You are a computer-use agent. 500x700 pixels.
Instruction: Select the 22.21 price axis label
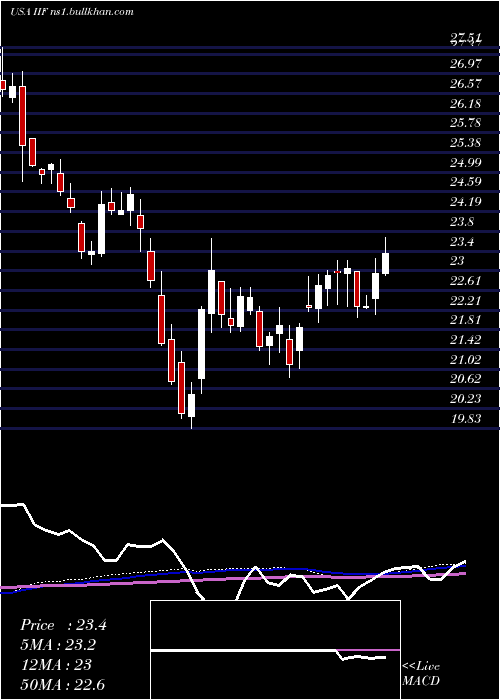(x=466, y=300)
